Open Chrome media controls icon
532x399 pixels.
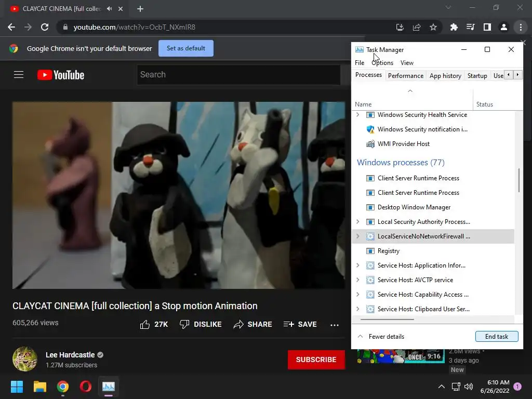(471, 27)
